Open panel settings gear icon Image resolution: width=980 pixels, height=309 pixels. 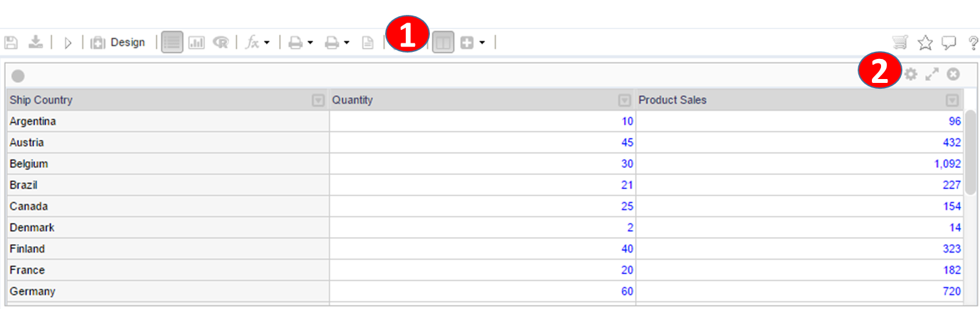point(911,74)
